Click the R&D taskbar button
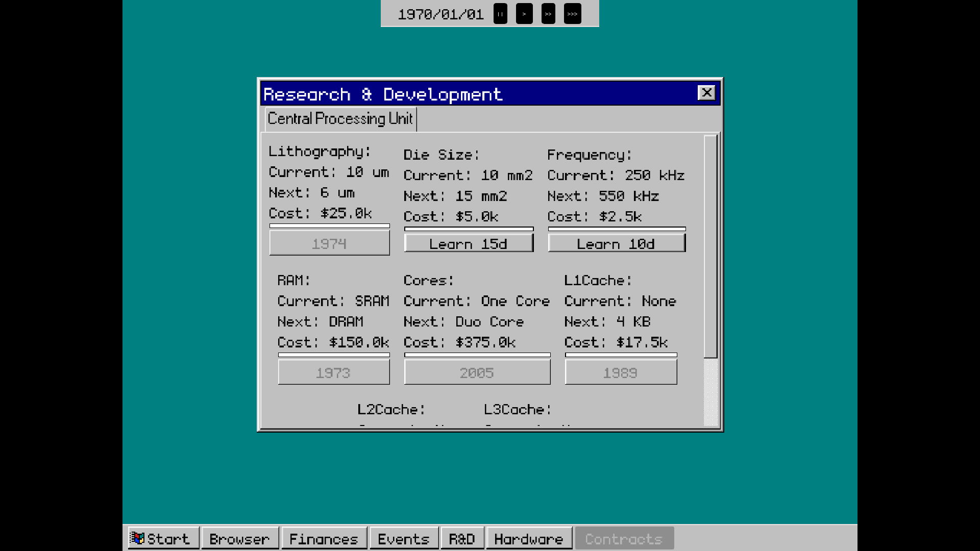 (x=462, y=538)
